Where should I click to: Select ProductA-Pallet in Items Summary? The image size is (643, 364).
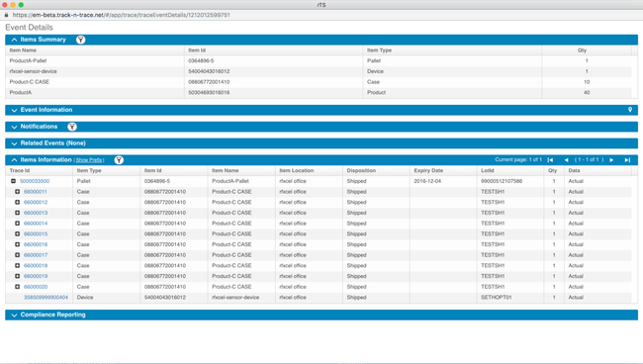28,60
